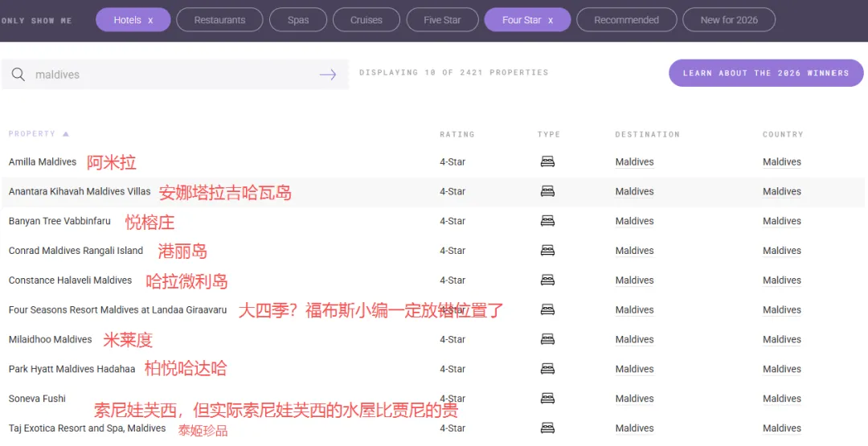Click bed icon in Constance Halaveli row
The width and height of the screenshot is (868, 446).
tap(547, 280)
